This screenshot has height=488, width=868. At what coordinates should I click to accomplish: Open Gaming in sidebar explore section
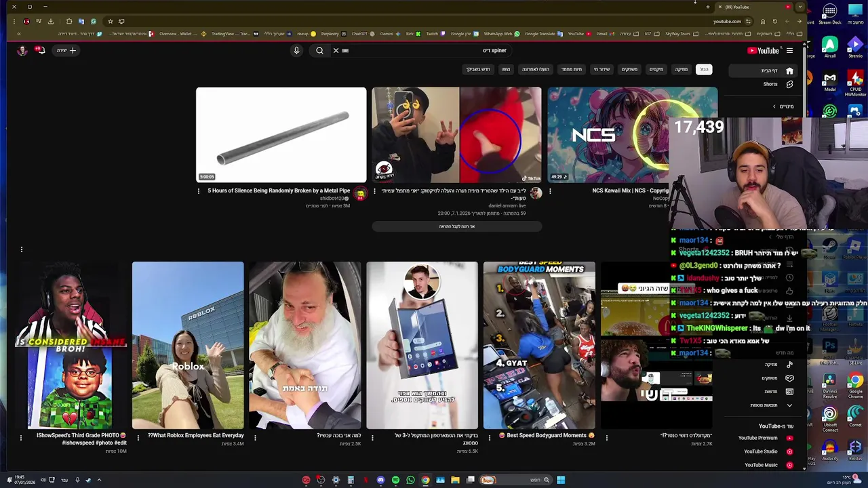[x=776, y=378]
